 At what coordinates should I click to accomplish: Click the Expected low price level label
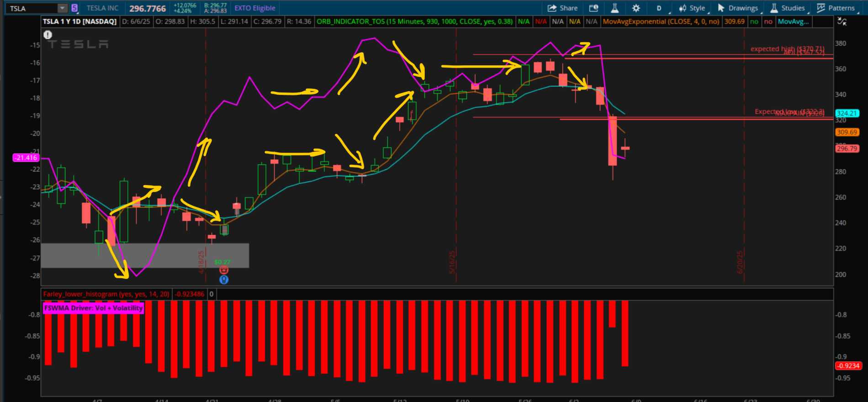point(789,111)
